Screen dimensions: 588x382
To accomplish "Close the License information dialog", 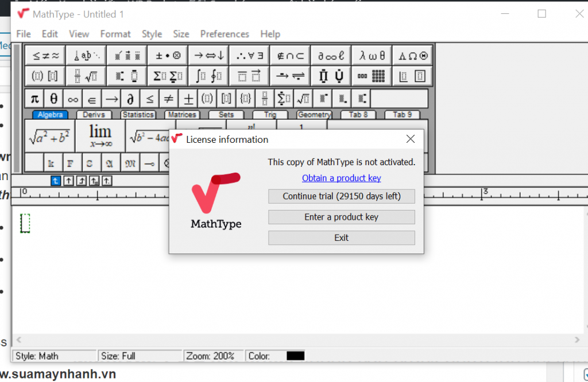I will (x=411, y=139).
